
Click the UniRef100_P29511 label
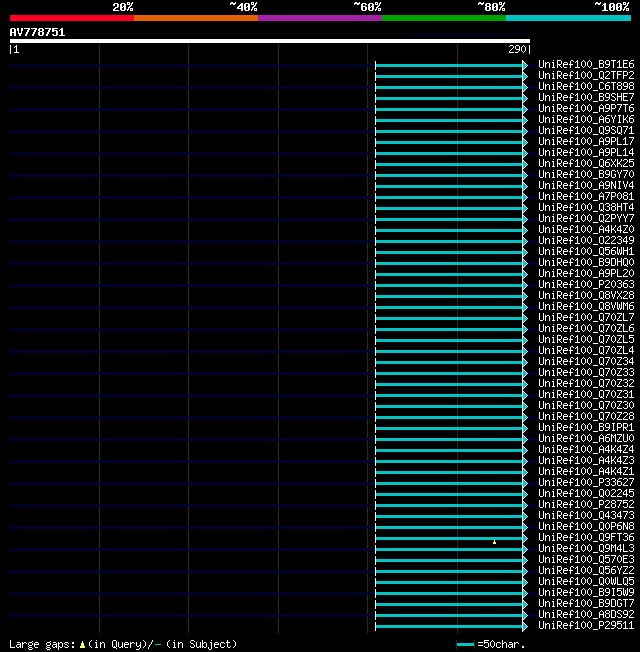[x=586, y=625]
